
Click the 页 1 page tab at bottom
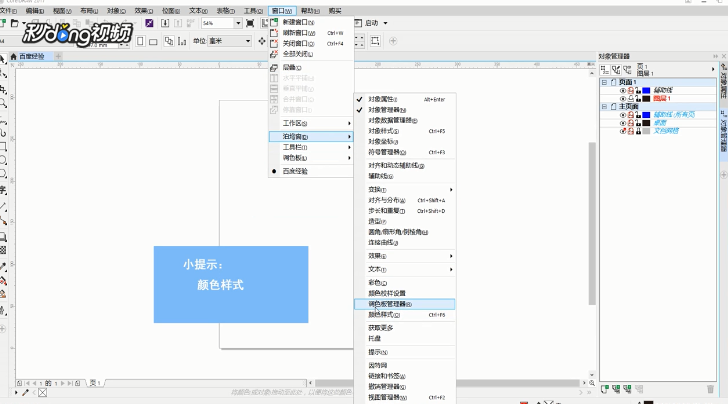tap(95, 383)
